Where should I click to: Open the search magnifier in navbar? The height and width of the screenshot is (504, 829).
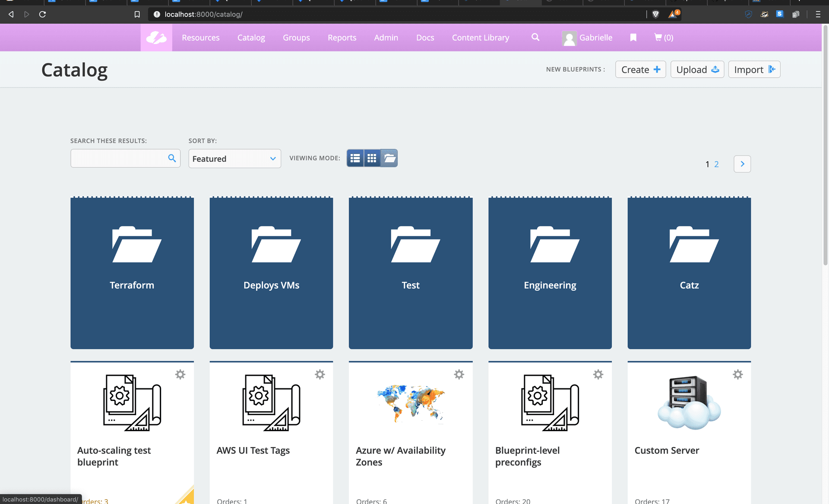pyautogui.click(x=535, y=37)
